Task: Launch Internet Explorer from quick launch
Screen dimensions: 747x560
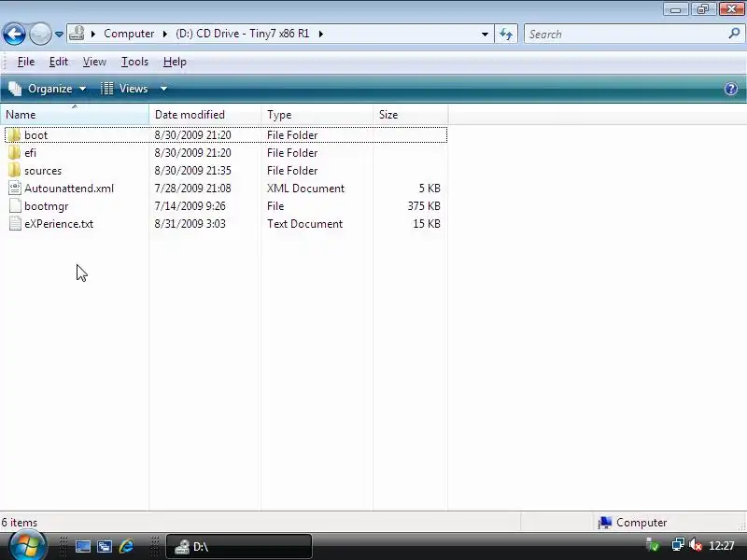Action: (126, 546)
